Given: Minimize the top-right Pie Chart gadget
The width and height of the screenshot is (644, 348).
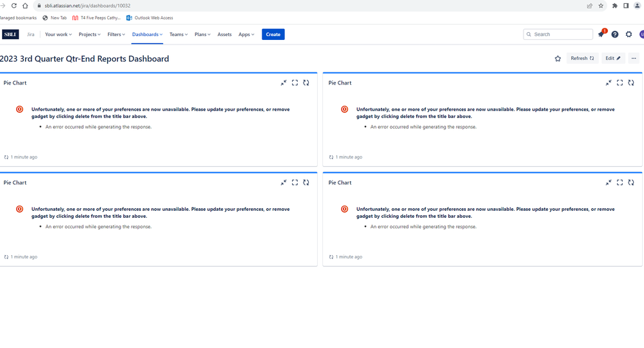Looking at the screenshot, I should click(x=609, y=83).
